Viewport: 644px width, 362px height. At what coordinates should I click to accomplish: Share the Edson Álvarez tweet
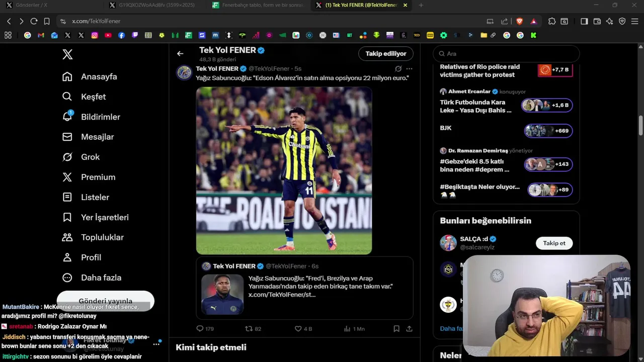pos(410,328)
